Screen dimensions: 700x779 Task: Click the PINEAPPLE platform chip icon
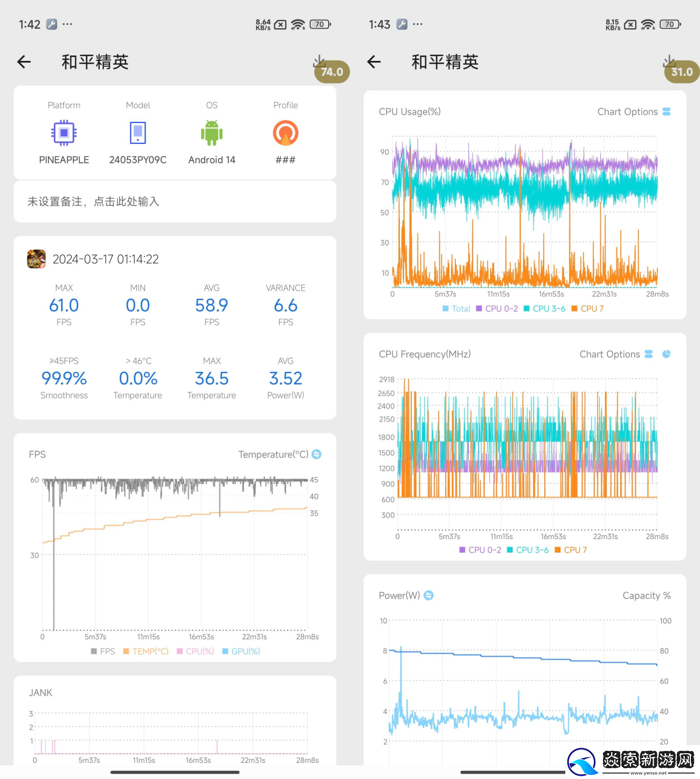pos(64,133)
